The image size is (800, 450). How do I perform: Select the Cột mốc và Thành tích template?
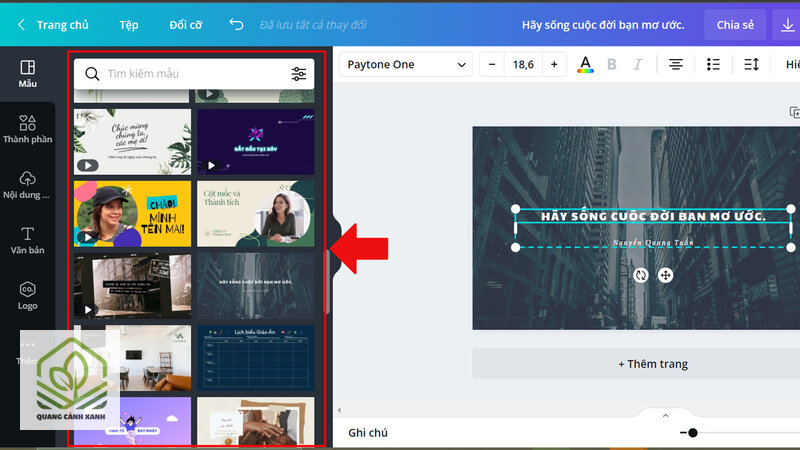tap(256, 214)
